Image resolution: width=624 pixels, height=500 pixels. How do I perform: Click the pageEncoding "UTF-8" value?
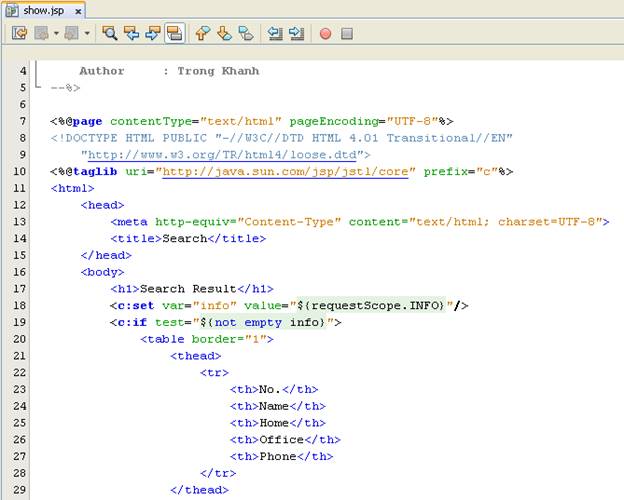412,121
